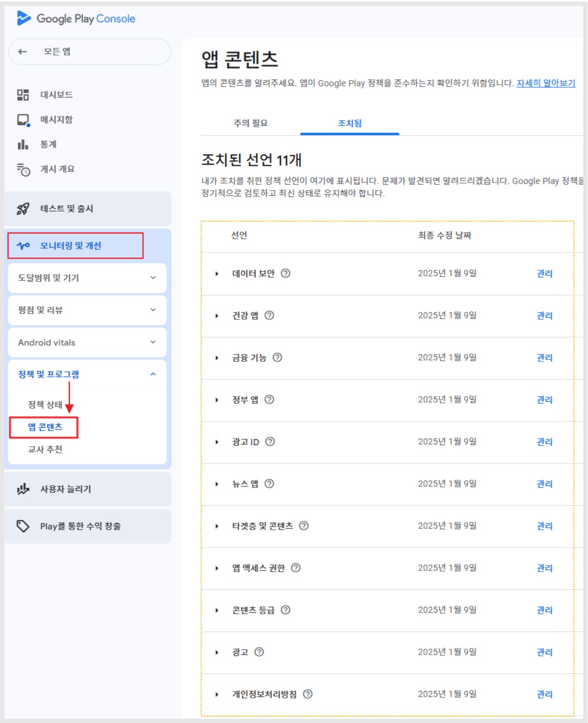Click the rocket icon for 테스트 및 출시
This screenshot has width=588, height=723.
(23, 209)
